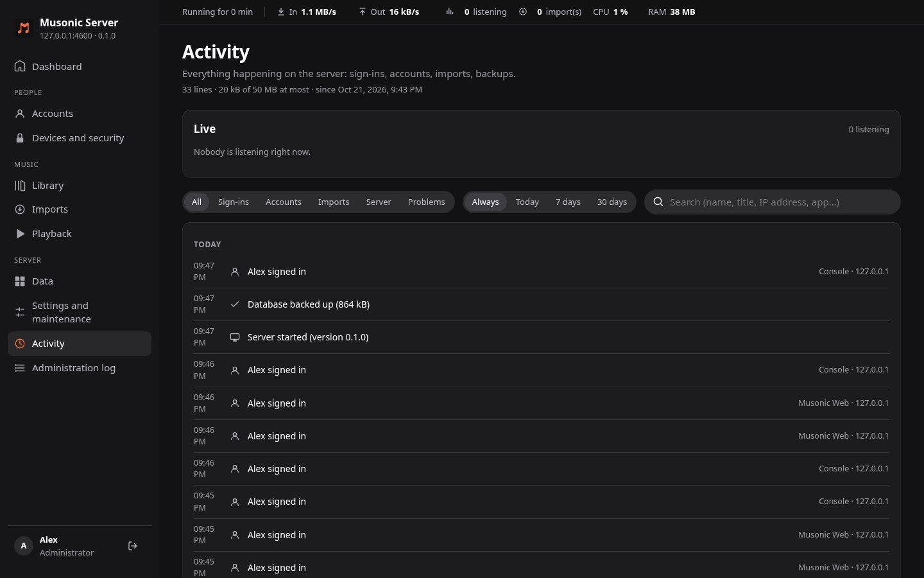Limit activity to Today
The width and height of the screenshot is (924, 578).
pyautogui.click(x=527, y=202)
